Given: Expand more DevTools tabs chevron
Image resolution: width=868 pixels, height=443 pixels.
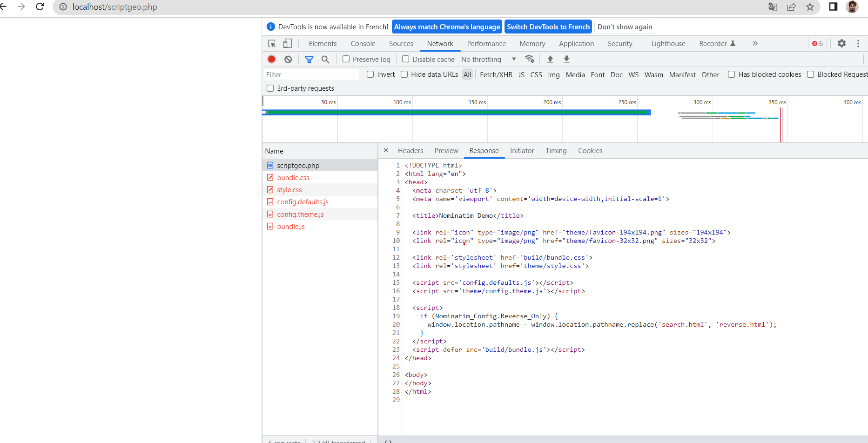Looking at the screenshot, I should click(x=755, y=43).
